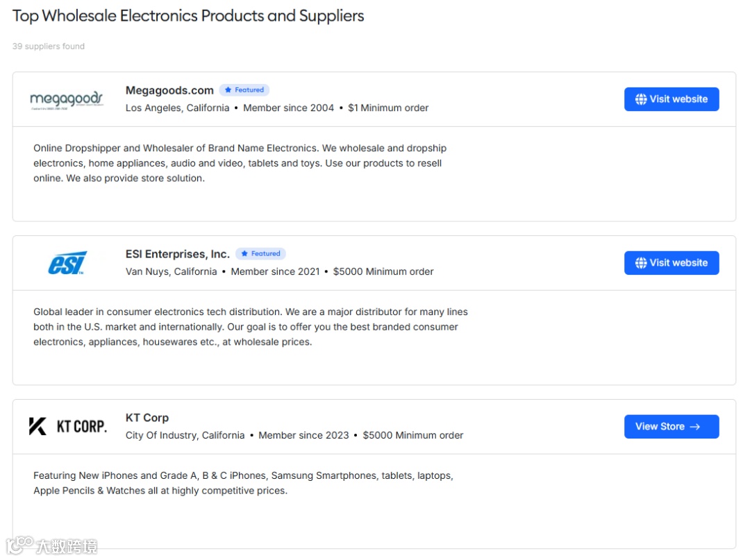Click the Megagoods description text

tap(240, 163)
